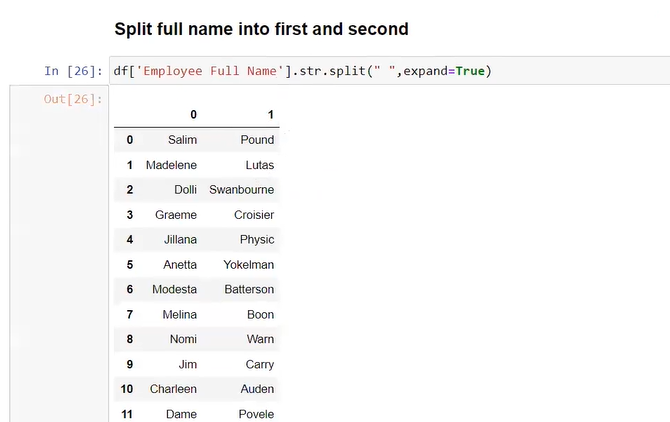Click the In [26] input prompt

point(73,71)
